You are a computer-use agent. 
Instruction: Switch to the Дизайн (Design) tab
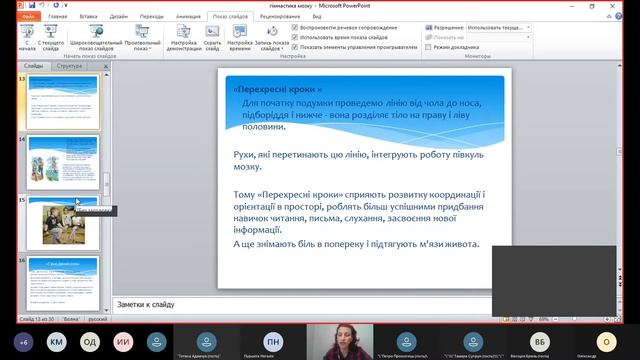119,16
